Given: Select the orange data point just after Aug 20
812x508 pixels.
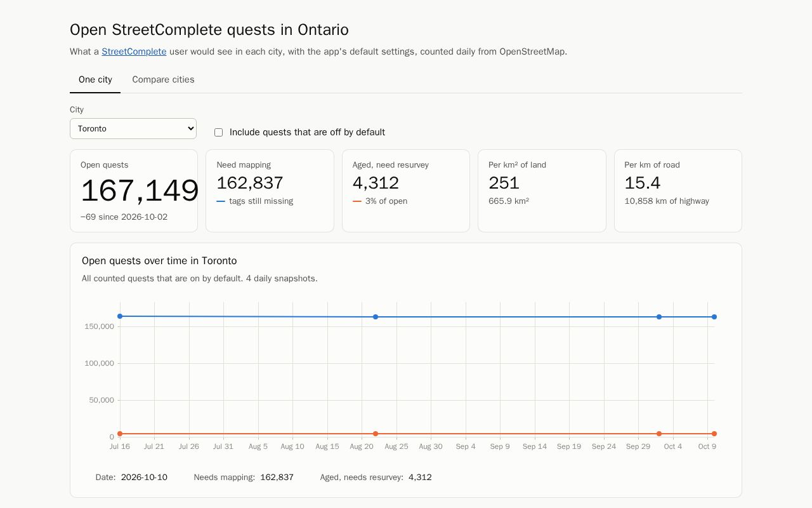Looking at the screenshot, I should click(376, 434).
